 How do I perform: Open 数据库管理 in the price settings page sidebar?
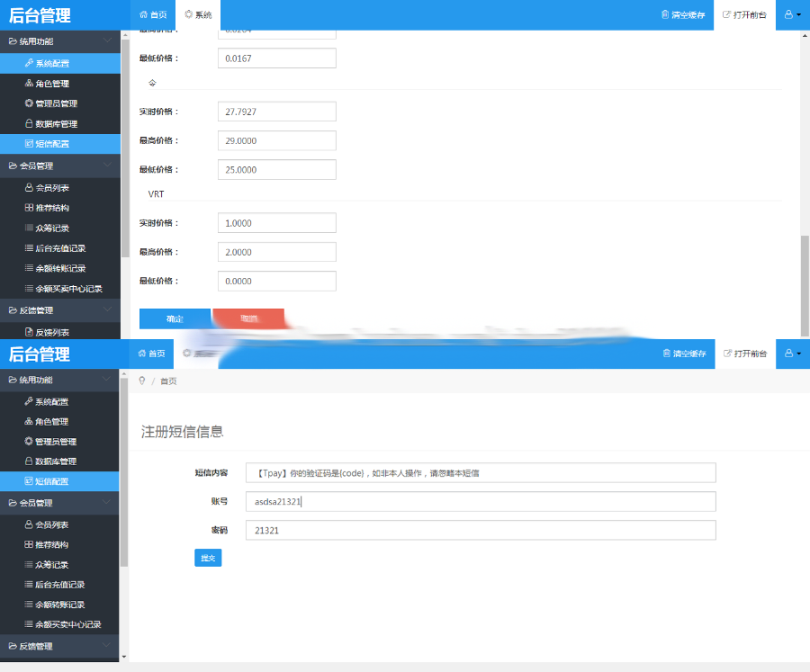tap(60, 124)
